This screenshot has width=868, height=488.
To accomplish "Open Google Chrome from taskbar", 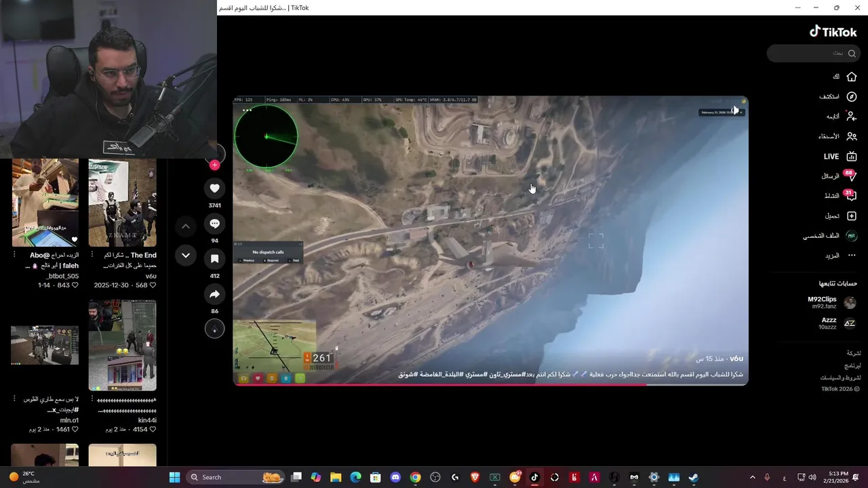I will (x=416, y=477).
